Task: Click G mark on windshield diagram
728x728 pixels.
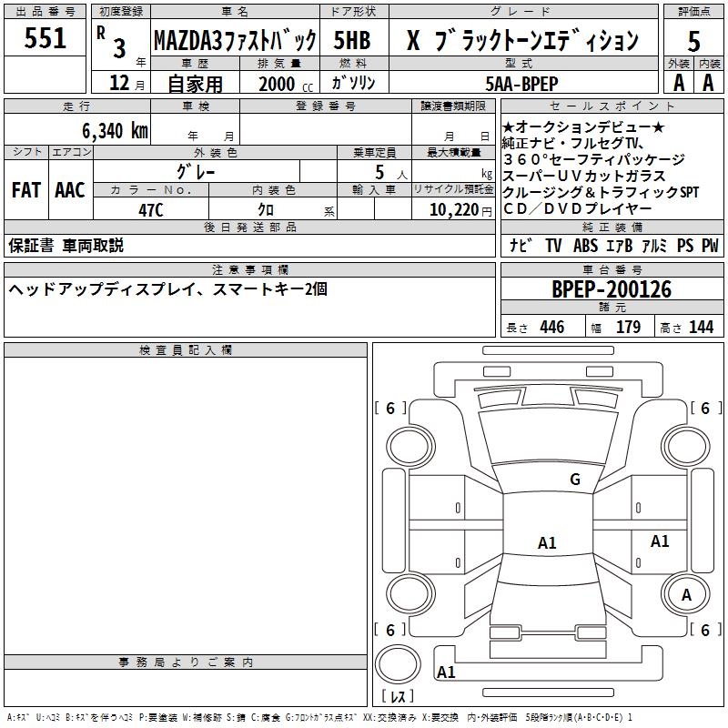Action: [x=575, y=479]
